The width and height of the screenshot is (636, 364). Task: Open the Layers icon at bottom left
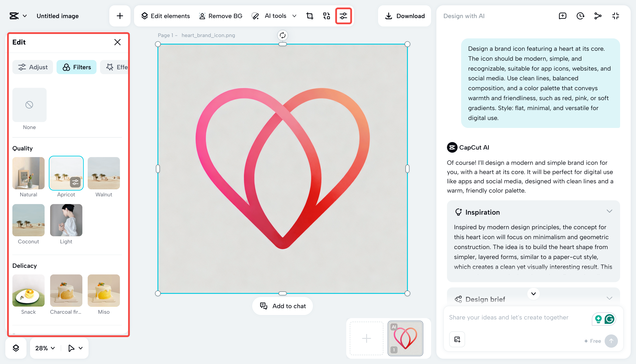click(x=16, y=348)
